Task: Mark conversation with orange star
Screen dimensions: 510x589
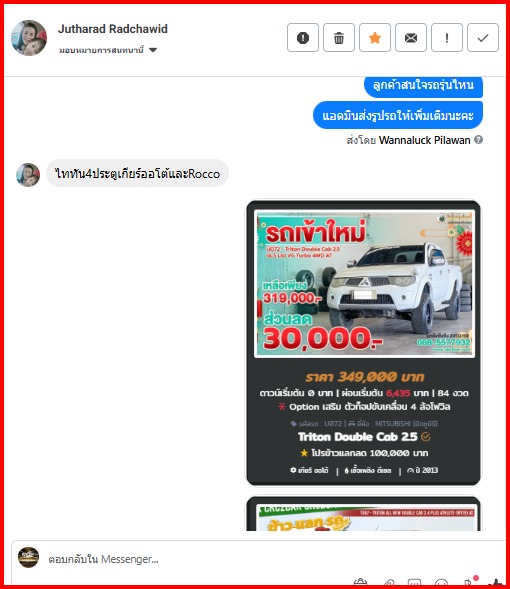Action: [x=375, y=38]
